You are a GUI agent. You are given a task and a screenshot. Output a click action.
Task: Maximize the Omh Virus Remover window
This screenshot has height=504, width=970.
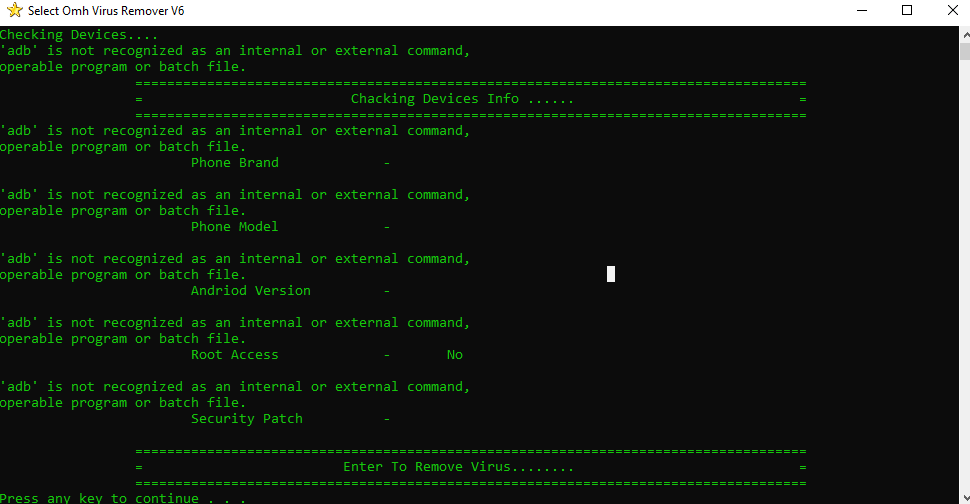907,11
